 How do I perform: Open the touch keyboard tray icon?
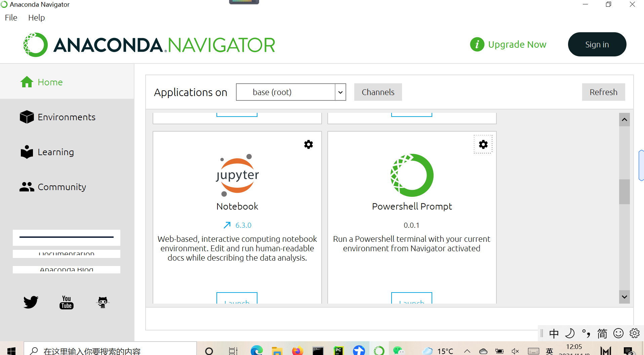pos(533,351)
